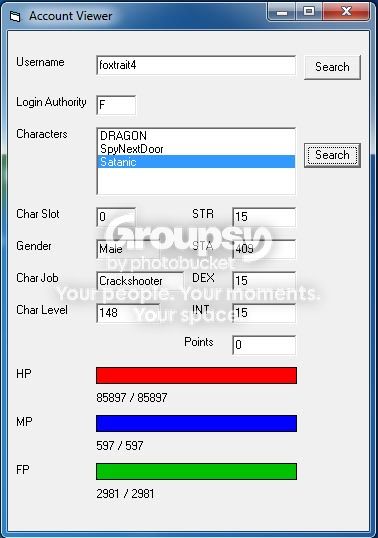Viewport: 378px width, 538px height.
Task: Select the Login Authority field
Action: pos(116,105)
